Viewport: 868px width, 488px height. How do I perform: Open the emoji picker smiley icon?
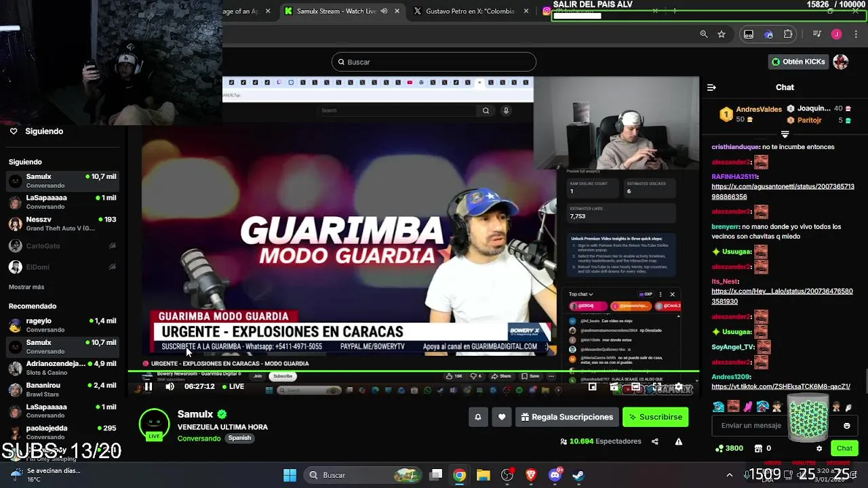[846, 426]
